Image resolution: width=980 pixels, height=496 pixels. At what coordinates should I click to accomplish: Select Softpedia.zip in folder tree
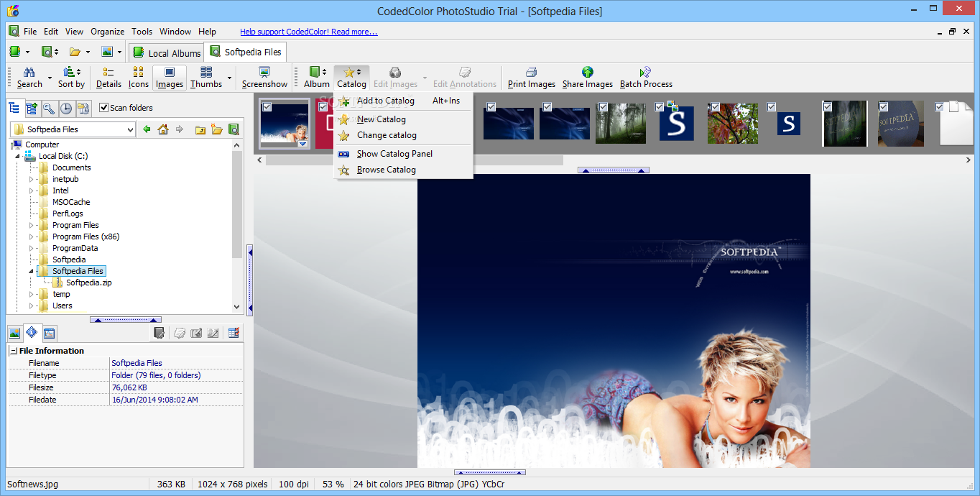88,283
